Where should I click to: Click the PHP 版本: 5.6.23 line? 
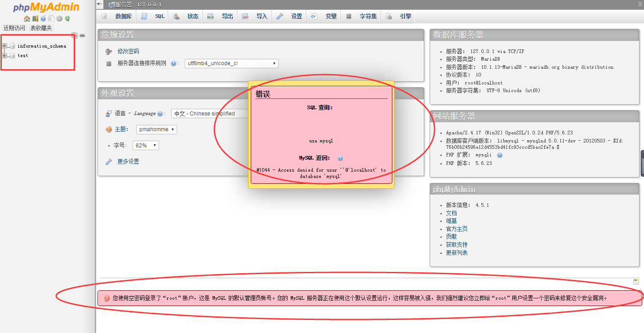(x=469, y=163)
